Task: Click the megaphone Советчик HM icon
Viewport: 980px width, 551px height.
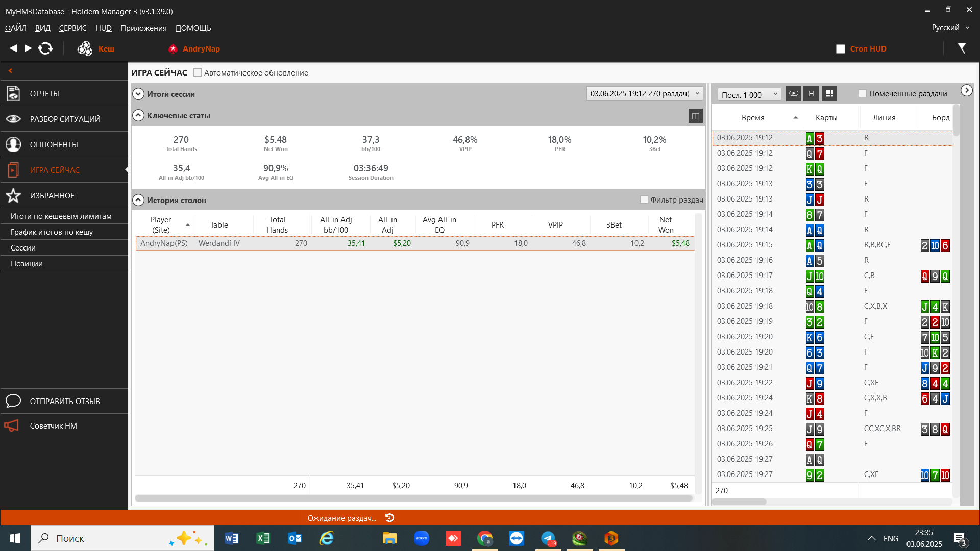Action: click(11, 425)
